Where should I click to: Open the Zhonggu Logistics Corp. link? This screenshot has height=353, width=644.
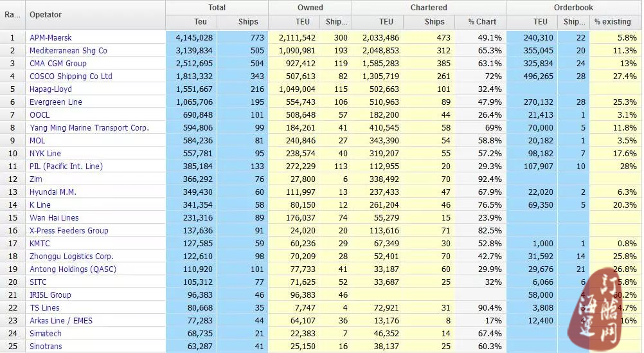click(71, 257)
